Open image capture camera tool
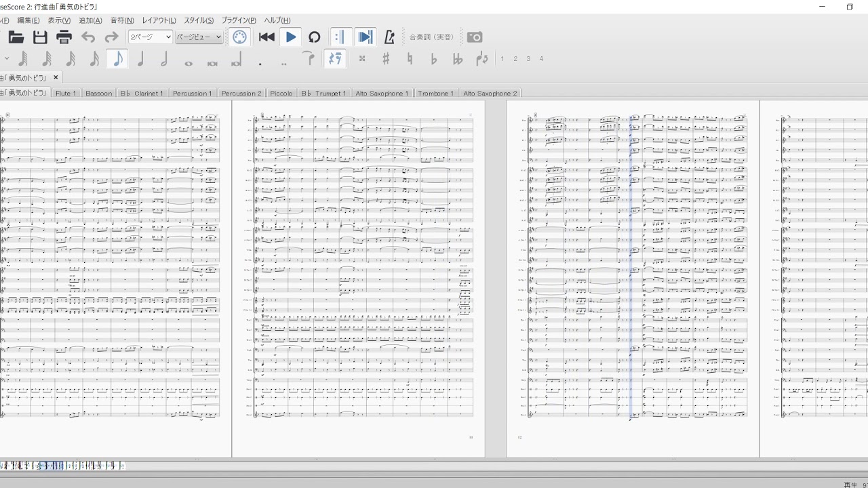Screen dimensions: 868x488 (475, 37)
